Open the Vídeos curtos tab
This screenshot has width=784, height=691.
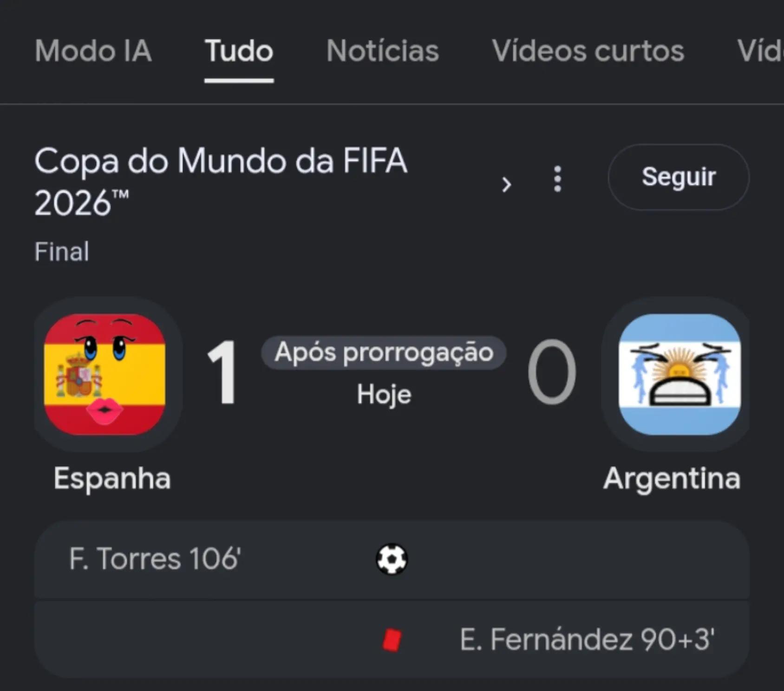pos(588,51)
